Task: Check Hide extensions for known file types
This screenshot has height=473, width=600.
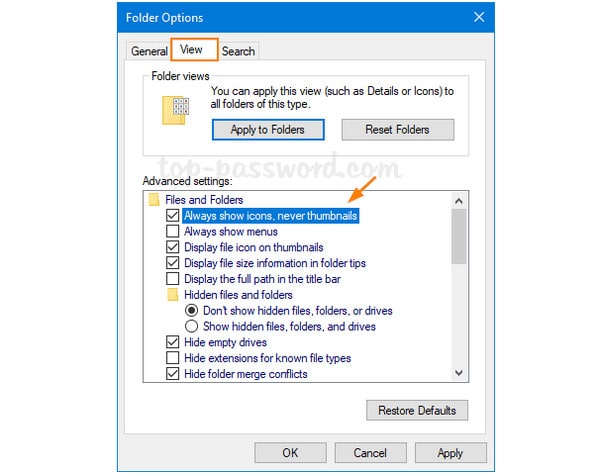Action: coord(173,358)
